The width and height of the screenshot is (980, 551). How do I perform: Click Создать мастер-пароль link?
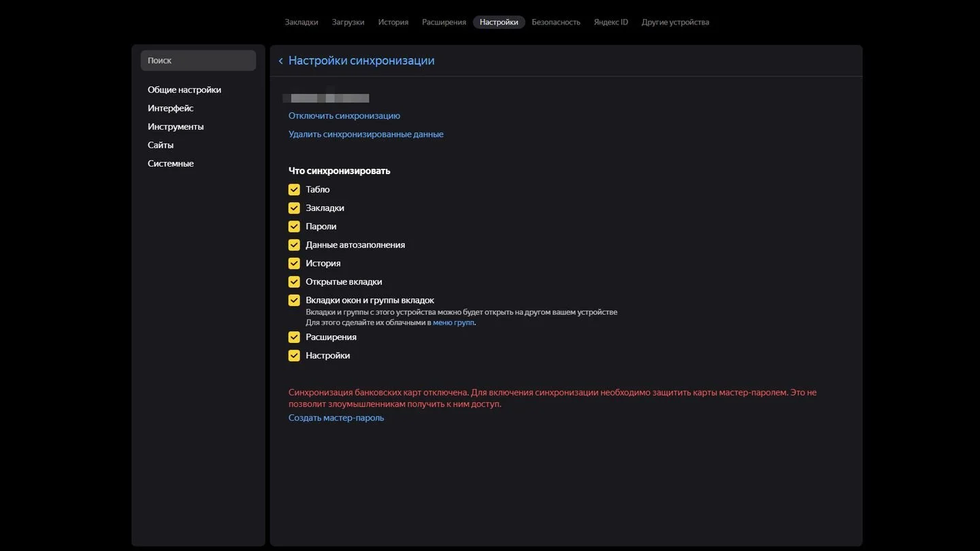pyautogui.click(x=336, y=418)
